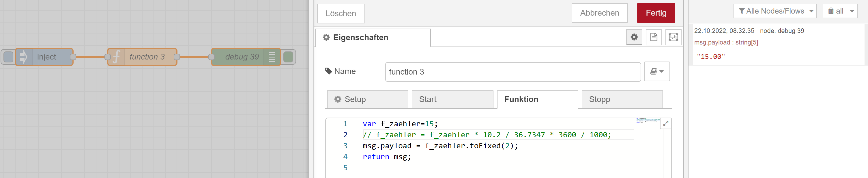Click the debug 39 node list icon
This screenshot has height=178, width=868.
tap(272, 57)
